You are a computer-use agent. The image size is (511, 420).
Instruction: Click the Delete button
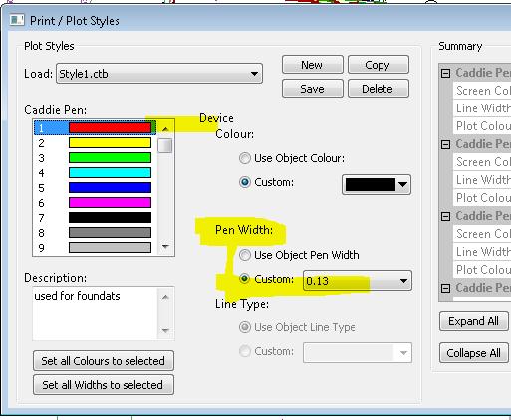pos(378,89)
